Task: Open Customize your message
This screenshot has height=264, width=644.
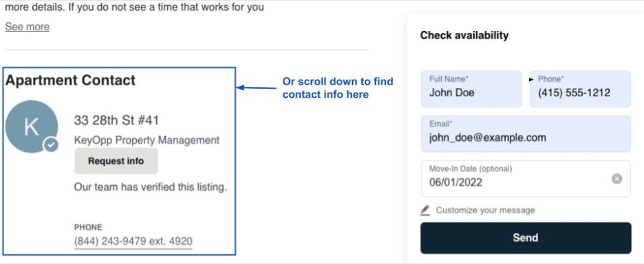Action: pyautogui.click(x=486, y=210)
